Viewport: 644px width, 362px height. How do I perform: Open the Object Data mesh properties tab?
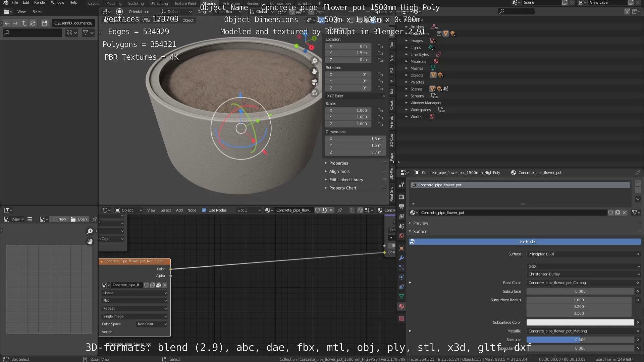[401, 297]
